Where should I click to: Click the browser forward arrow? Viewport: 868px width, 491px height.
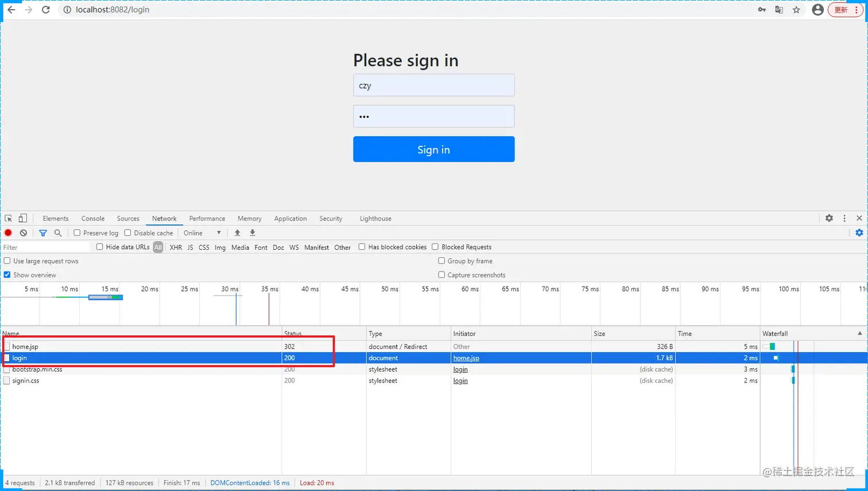point(29,10)
